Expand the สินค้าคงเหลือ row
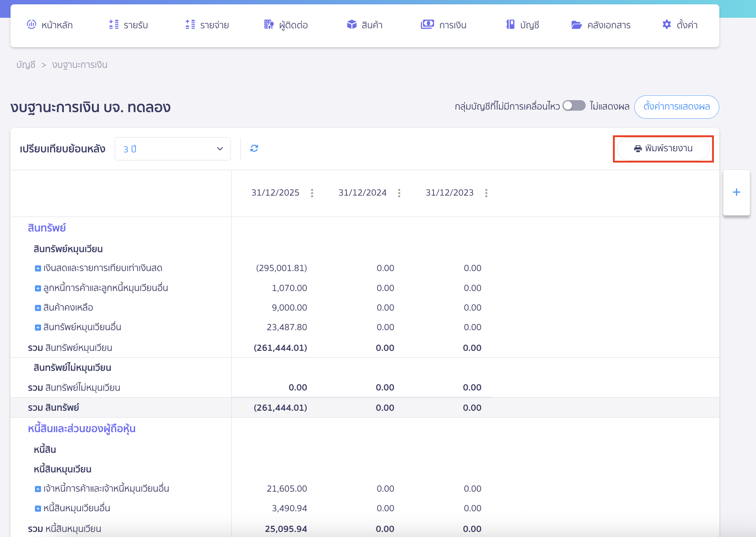 [38, 308]
